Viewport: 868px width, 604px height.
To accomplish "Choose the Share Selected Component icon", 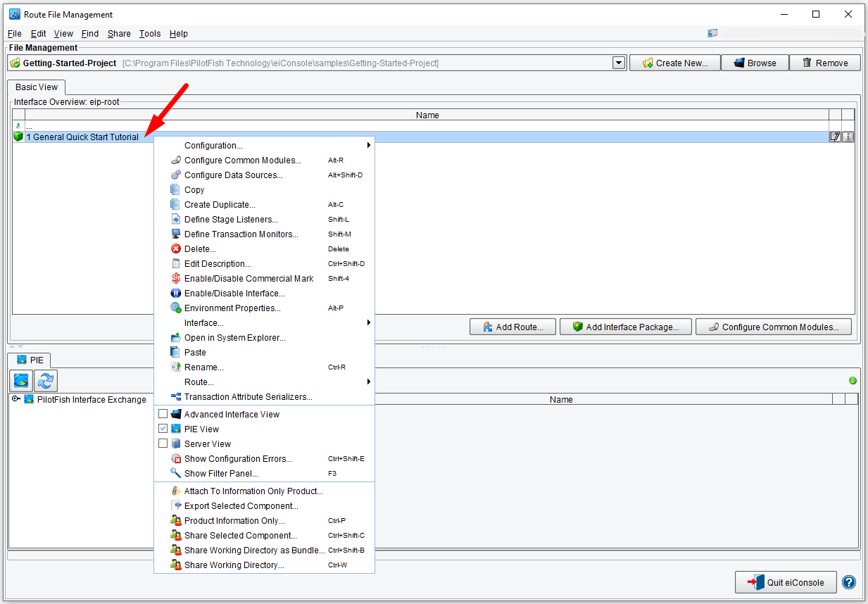I will pyautogui.click(x=176, y=536).
